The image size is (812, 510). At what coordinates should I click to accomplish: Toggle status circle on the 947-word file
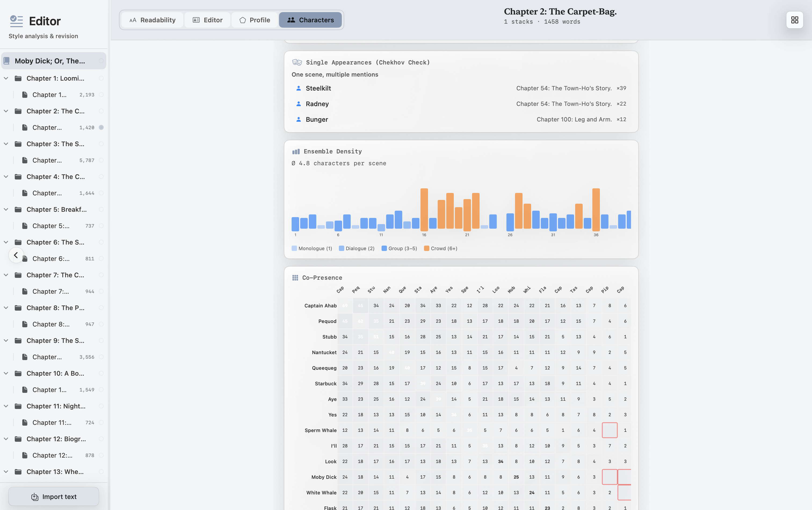[x=101, y=324]
